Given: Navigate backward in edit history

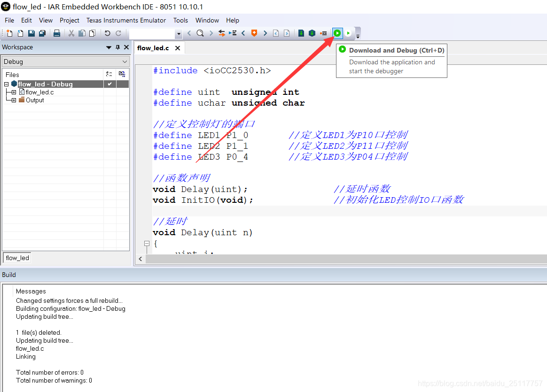Looking at the screenshot, I should (276, 33).
